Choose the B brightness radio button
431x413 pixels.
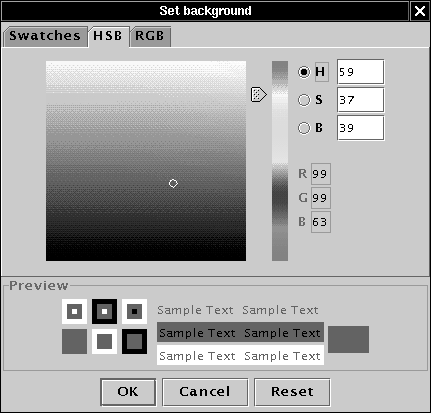click(304, 128)
